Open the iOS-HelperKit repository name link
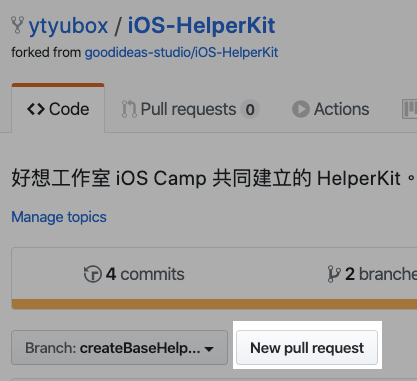 [201, 25]
